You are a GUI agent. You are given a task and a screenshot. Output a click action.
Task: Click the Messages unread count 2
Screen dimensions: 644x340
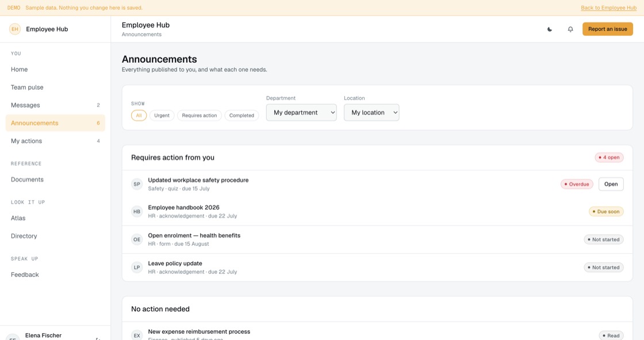coord(98,105)
